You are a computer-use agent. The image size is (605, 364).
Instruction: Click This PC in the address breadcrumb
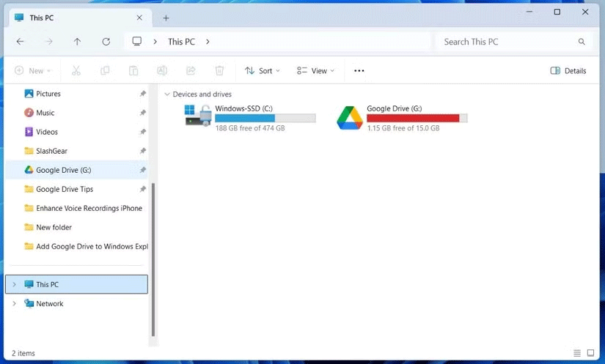[181, 42]
